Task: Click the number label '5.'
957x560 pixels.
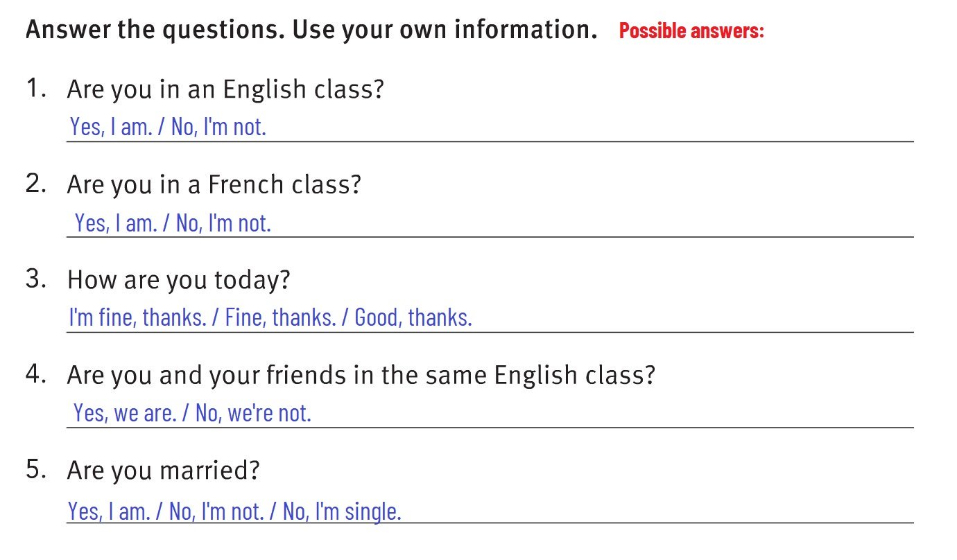Action: pos(36,470)
